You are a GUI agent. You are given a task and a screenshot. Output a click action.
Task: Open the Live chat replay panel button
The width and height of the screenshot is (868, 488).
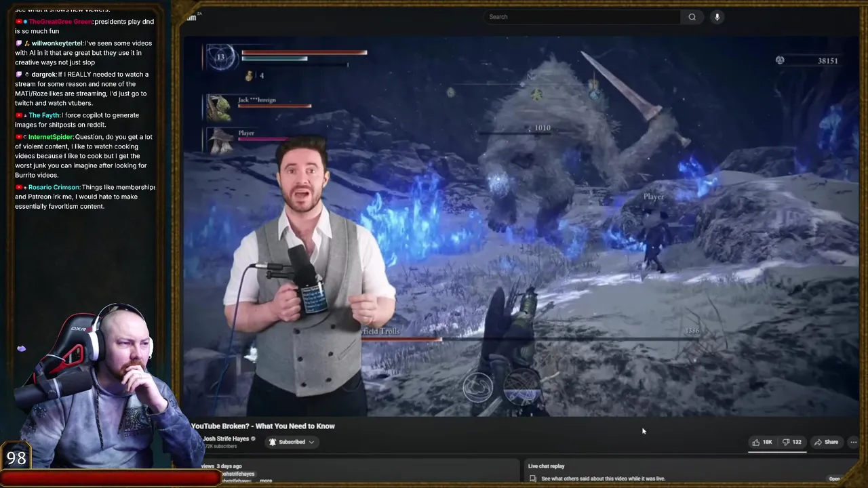[835, 479]
